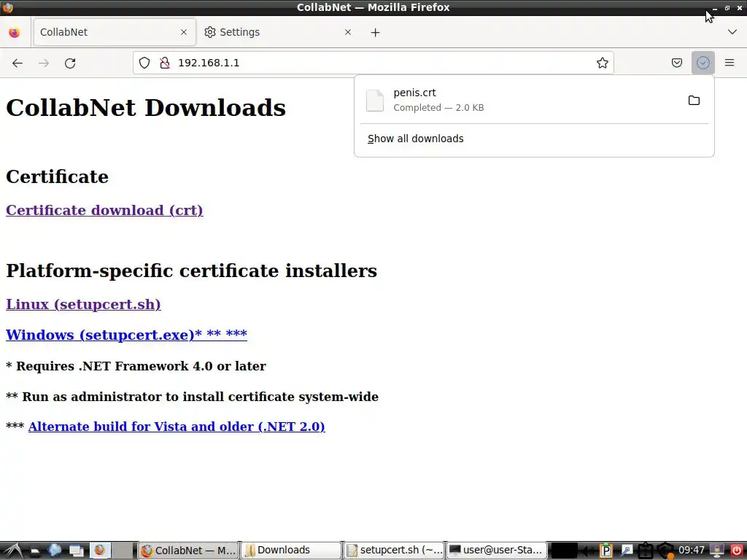Click the volume speaker tray icon
Screen dimensions: 747x560
click(588, 551)
